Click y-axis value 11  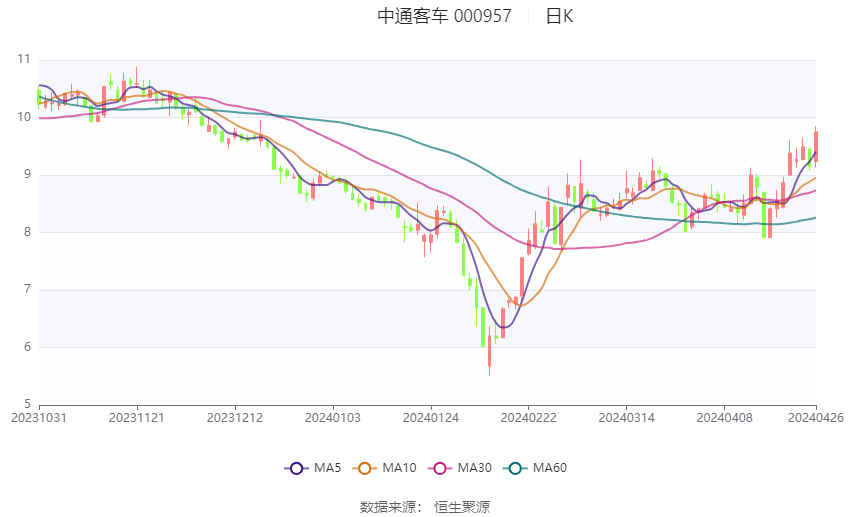24,59
